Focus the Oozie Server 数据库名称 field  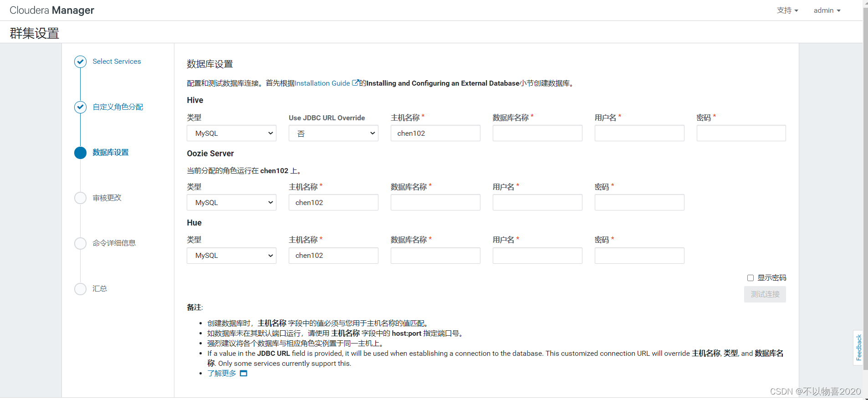(435, 202)
